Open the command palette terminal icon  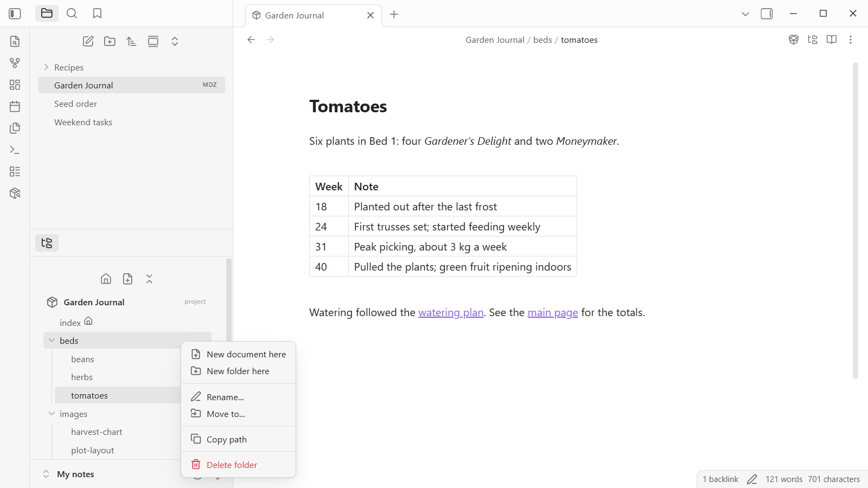click(15, 150)
